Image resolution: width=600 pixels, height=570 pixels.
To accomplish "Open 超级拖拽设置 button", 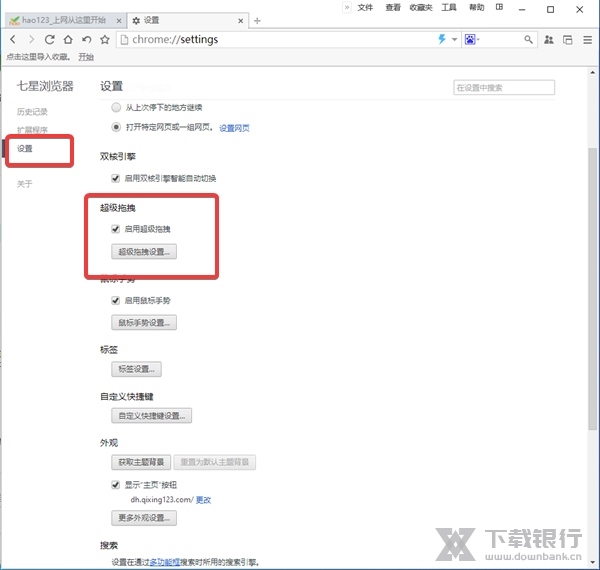I will [x=144, y=252].
